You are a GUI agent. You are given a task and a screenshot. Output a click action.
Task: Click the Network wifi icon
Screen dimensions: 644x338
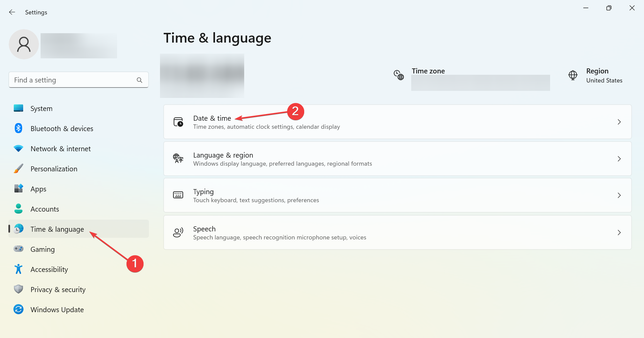[18, 149]
